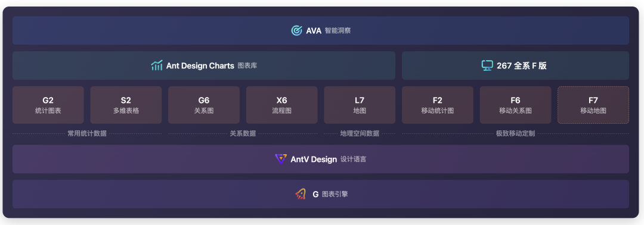The height and width of the screenshot is (225, 644).
Task: Click the Ant Design Charts bar-chart icon
Action: (157, 65)
